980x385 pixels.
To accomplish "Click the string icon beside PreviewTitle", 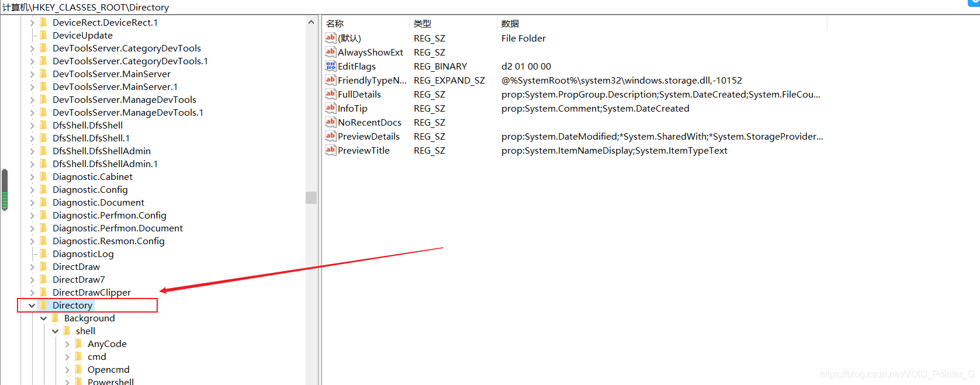I will [x=331, y=150].
